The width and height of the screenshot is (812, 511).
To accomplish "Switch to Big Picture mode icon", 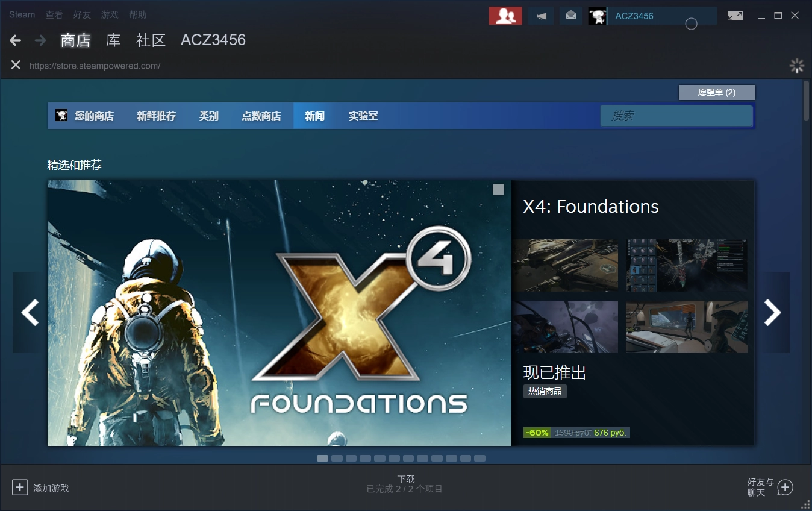I will pos(735,16).
